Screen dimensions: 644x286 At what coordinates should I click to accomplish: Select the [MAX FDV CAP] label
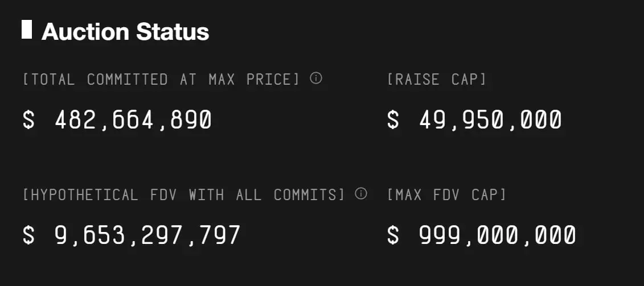click(446, 195)
